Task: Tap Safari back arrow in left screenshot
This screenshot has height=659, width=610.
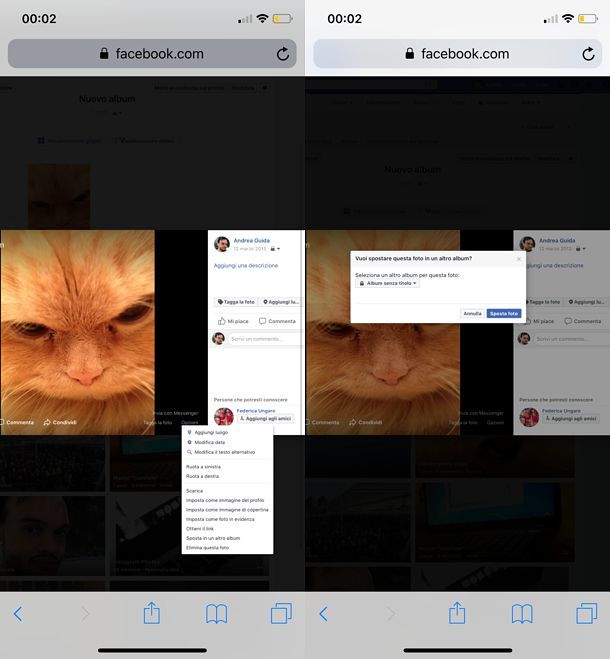Action: (18, 614)
